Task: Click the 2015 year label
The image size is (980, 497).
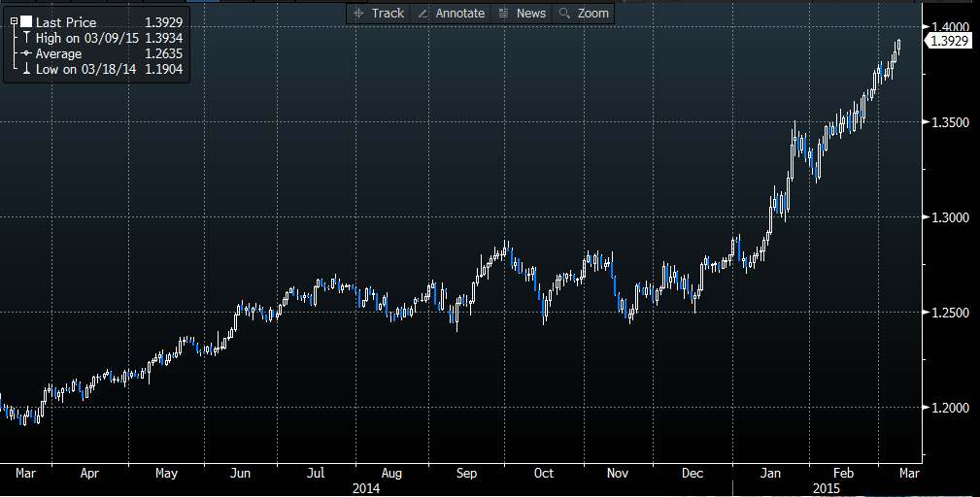Action: (x=827, y=488)
